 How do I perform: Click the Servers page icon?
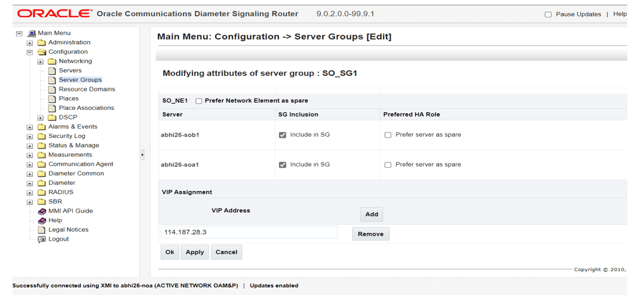coord(52,70)
